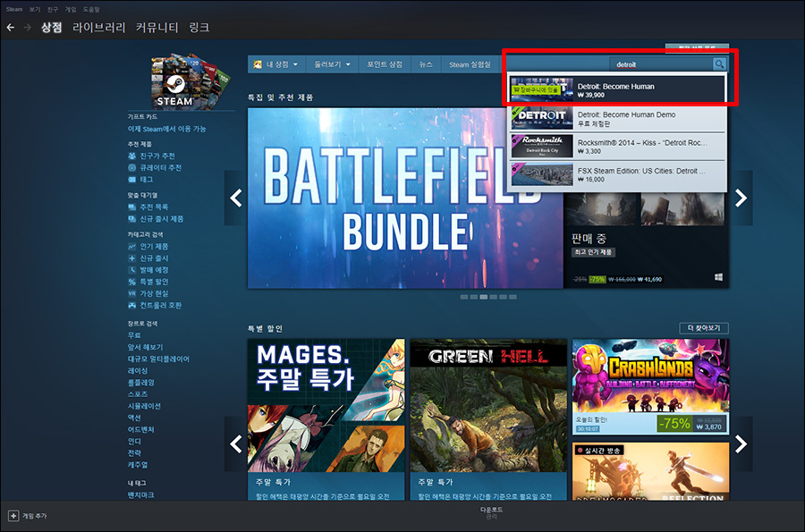Select Rocksmith 2014 Kiss Detroit Rock result
Screen dimensions: 805x532
(618, 147)
